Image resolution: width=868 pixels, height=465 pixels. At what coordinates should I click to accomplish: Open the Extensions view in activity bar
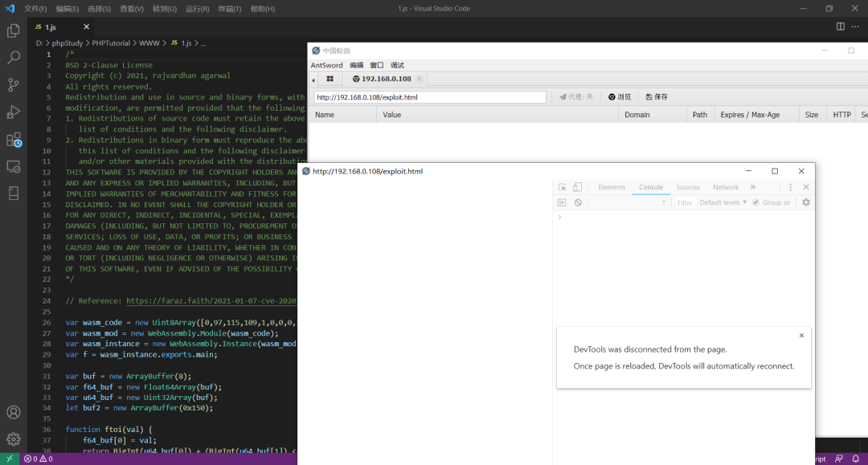14,139
